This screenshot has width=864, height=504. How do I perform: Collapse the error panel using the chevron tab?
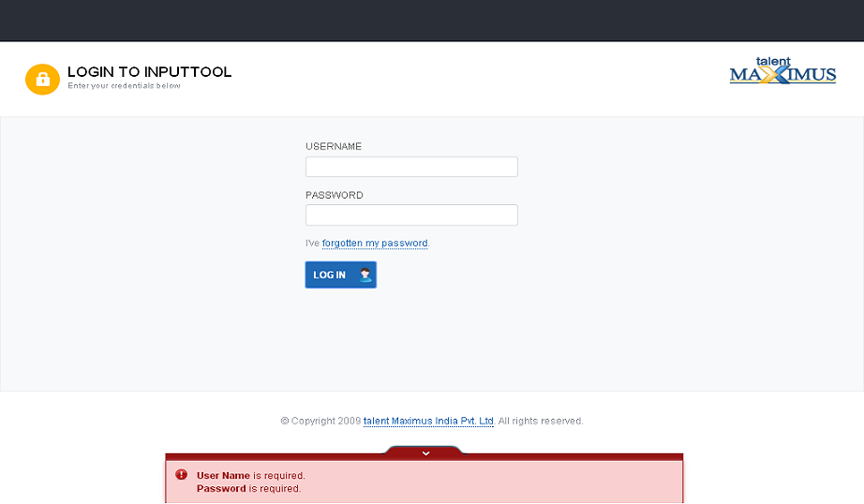pos(425,452)
